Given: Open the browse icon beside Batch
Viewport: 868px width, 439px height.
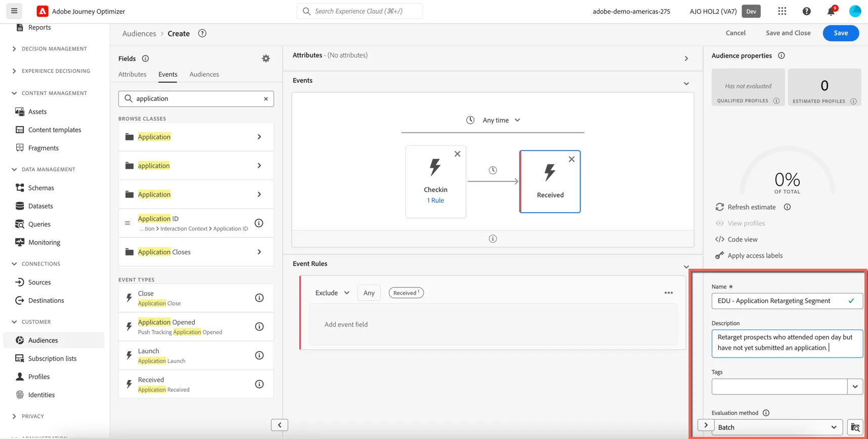Looking at the screenshot, I should click(x=855, y=427).
